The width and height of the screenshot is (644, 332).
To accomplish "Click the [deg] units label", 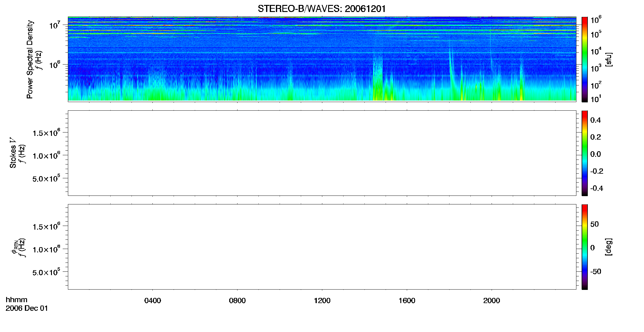I will point(609,247).
